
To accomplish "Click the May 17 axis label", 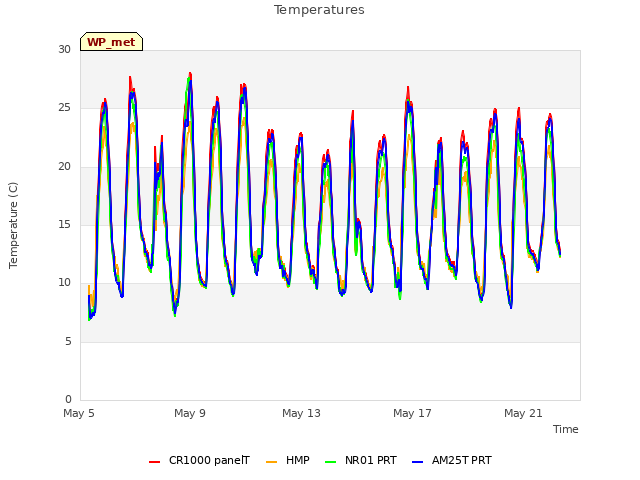I will pyautogui.click(x=412, y=413).
